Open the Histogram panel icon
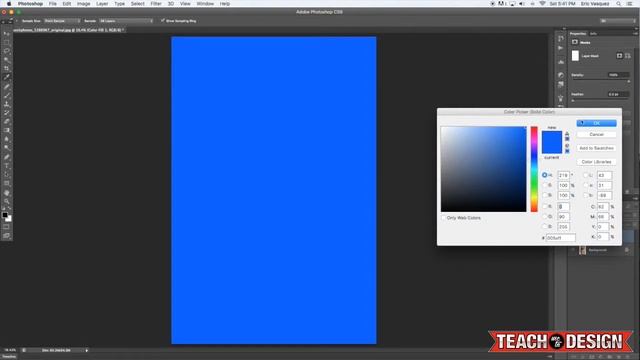This screenshot has width=640, height=360. (x=561, y=62)
